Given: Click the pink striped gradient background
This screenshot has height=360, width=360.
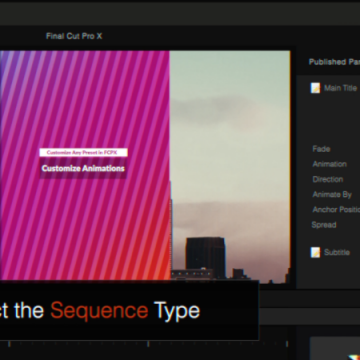Looking at the screenshot, I should (85, 100).
